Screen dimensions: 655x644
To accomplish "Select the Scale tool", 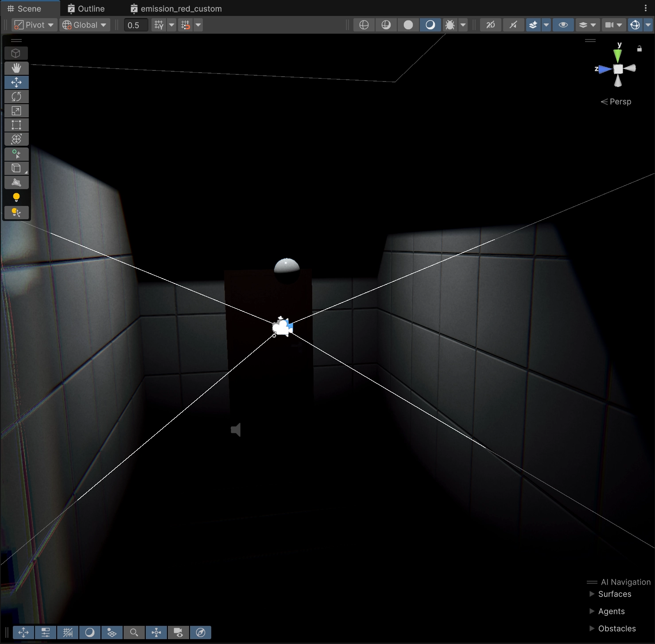I will point(16,111).
